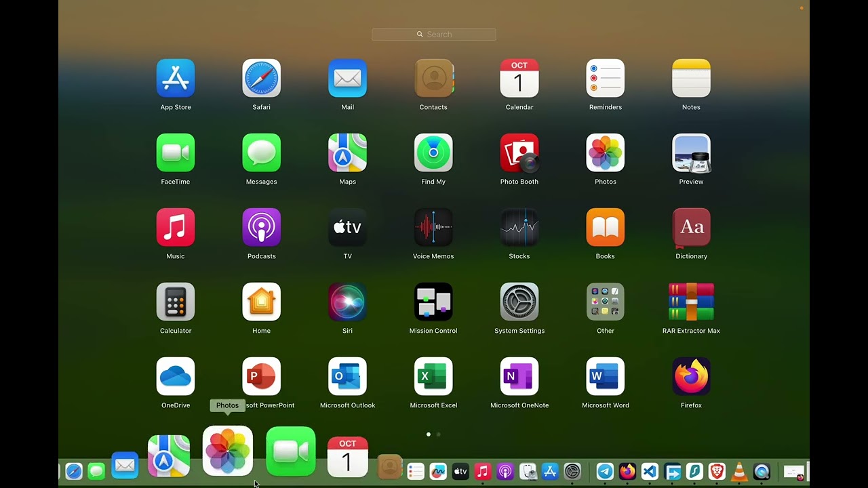Image resolution: width=868 pixels, height=488 pixels.
Task: Open Messages in the Launchpad grid
Action: point(261,152)
